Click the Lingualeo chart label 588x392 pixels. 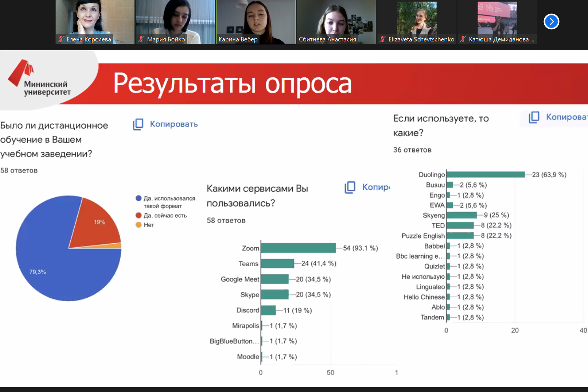431,287
